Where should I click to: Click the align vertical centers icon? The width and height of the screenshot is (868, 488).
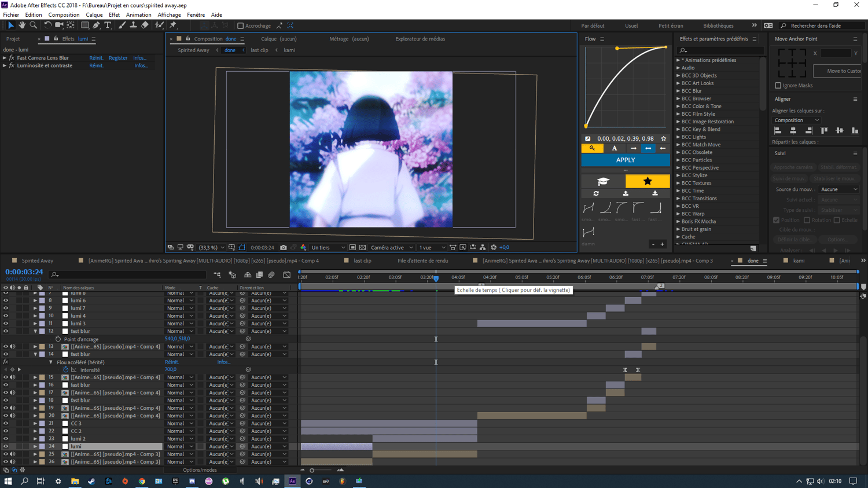[x=840, y=131]
